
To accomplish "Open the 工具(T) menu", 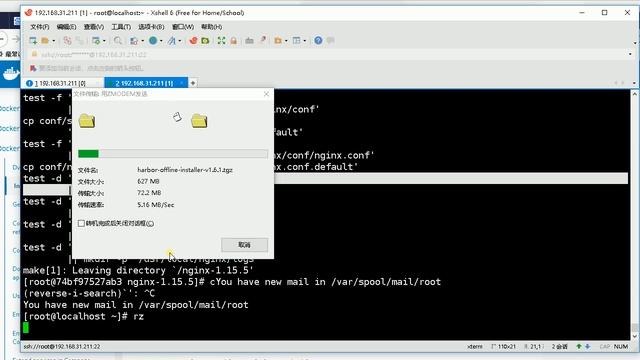I will (x=121, y=27).
